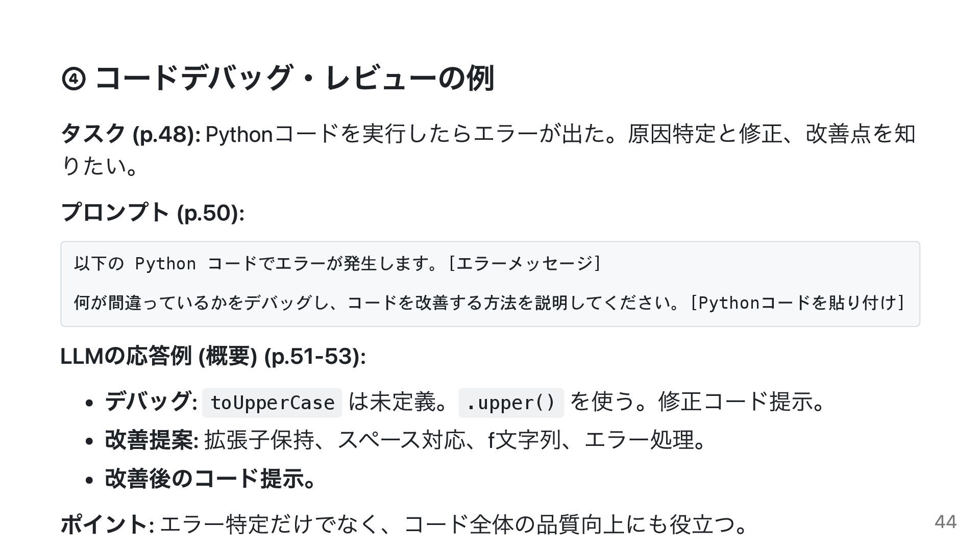
Task: Click the toUpperCase inline code chip
Action: coord(272,403)
